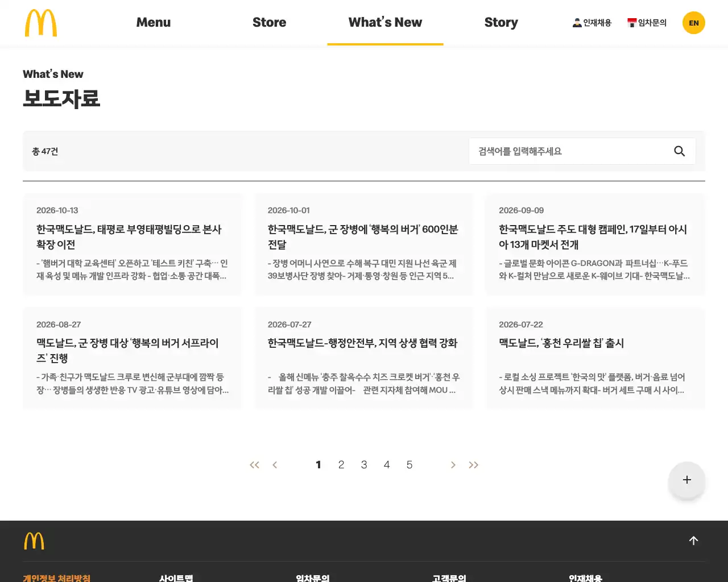Go to previous page with single-left arrow
Viewport: 728px width, 582px height.
(x=275, y=465)
